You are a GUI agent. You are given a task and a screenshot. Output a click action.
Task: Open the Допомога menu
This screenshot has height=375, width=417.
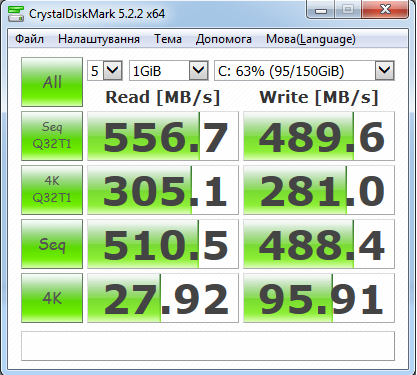(x=224, y=39)
